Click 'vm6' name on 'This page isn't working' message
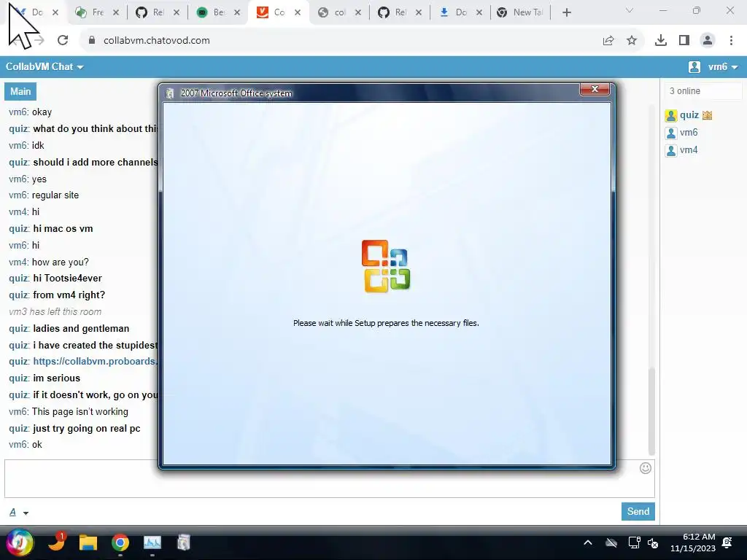The height and width of the screenshot is (560, 747). [x=18, y=411]
